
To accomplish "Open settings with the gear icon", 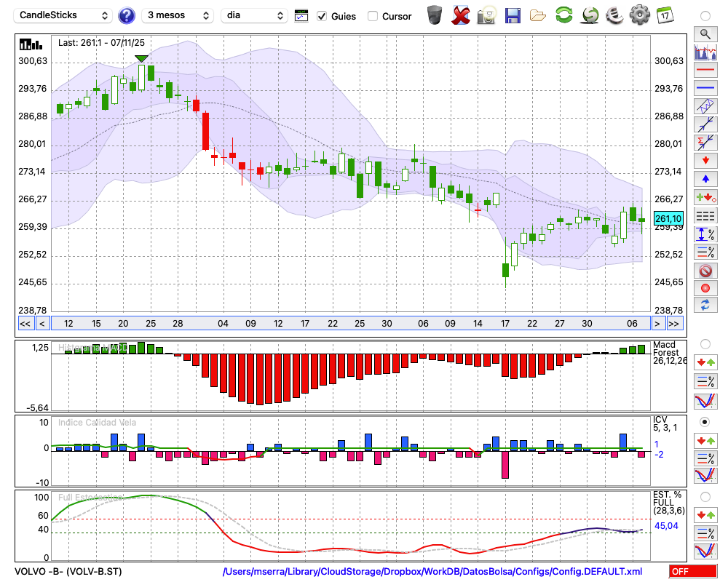I will [x=639, y=15].
